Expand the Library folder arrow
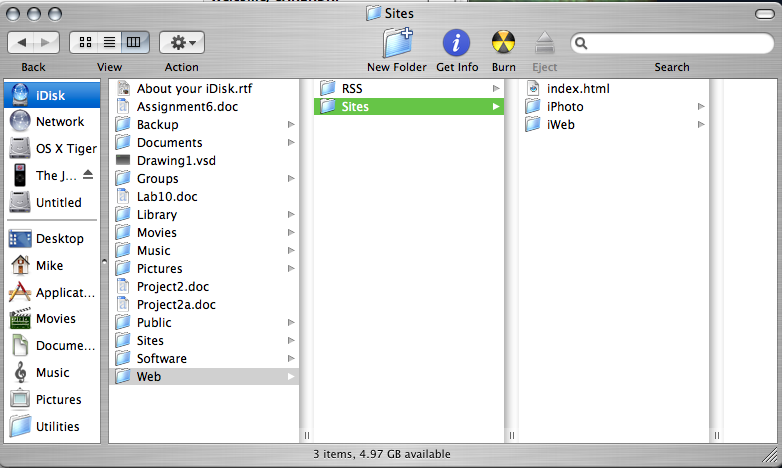 (291, 215)
